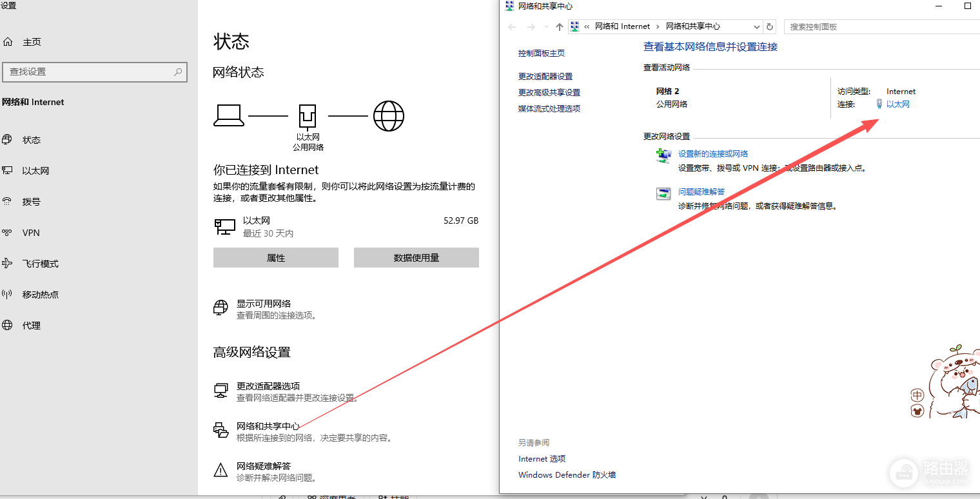The height and width of the screenshot is (499, 980).
Task: Click the 网络疑难解答 warning triangle icon
Action: pyautogui.click(x=221, y=470)
